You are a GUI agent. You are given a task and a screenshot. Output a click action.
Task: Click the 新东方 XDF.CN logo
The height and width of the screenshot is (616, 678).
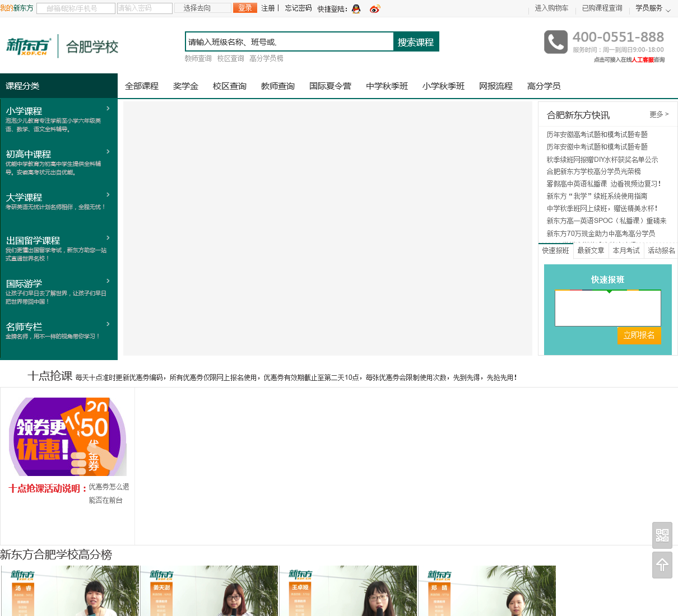point(29,46)
